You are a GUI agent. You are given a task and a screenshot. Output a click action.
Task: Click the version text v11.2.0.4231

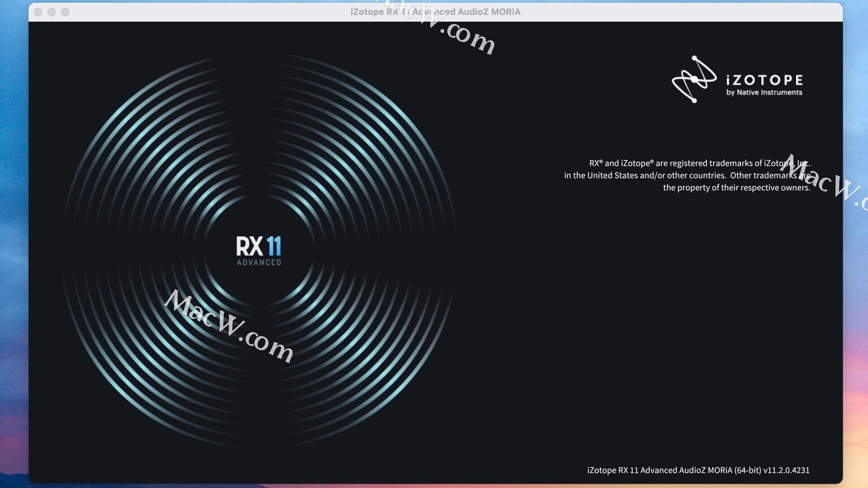point(786,470)
